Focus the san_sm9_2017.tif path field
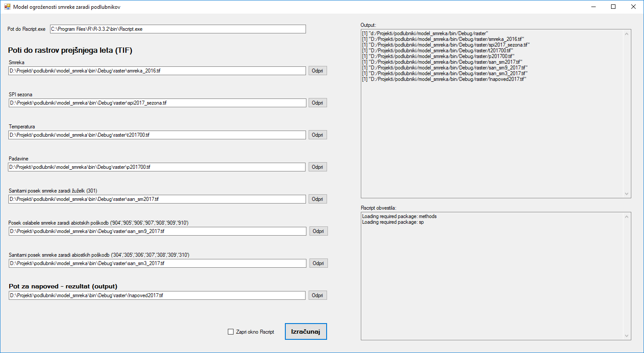Screen dimensions: 644x353 pyautogui.click(x=158, y=231)
